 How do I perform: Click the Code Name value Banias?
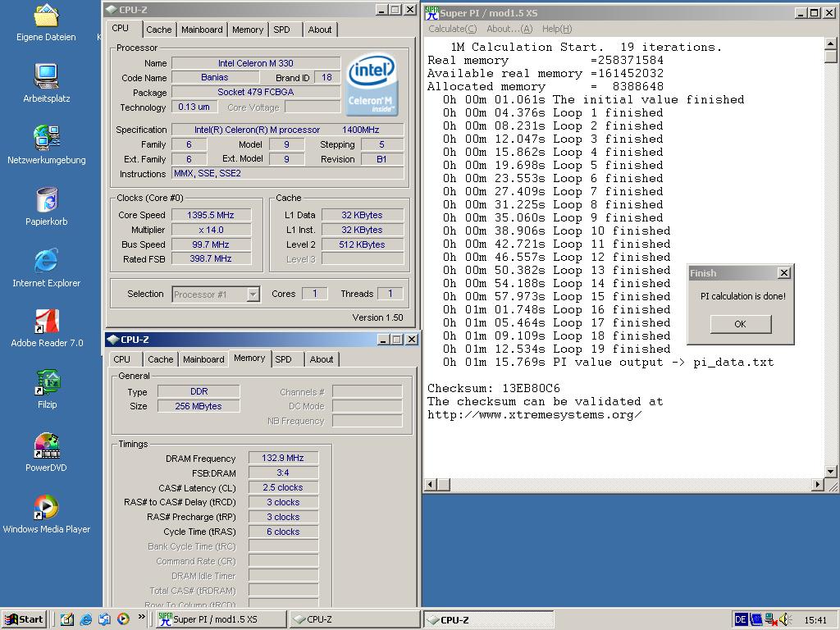(214, 78)
